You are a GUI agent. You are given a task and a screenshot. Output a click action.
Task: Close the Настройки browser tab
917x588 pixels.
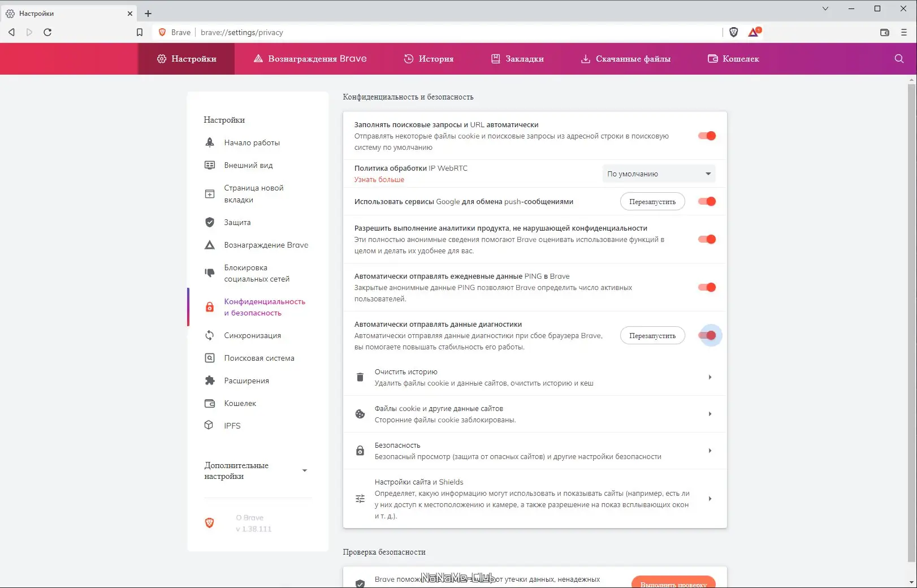(x=129, y=13)
